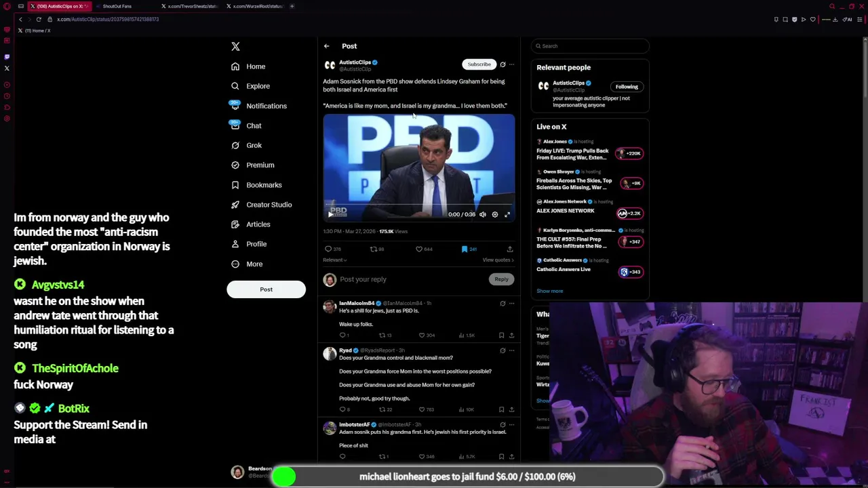The height and width of the screenshot is (488, 868).
Task: Open Explore page
Action: point(250,86)
